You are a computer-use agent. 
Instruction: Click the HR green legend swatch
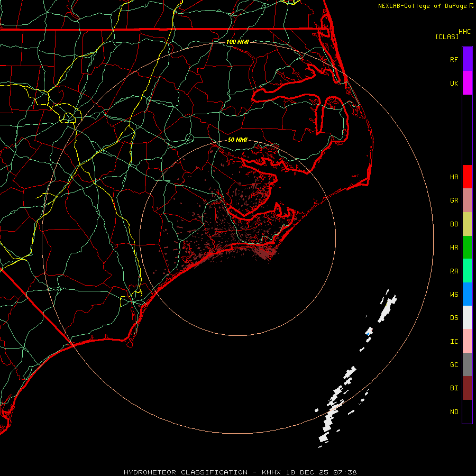[x=467, y=248]
